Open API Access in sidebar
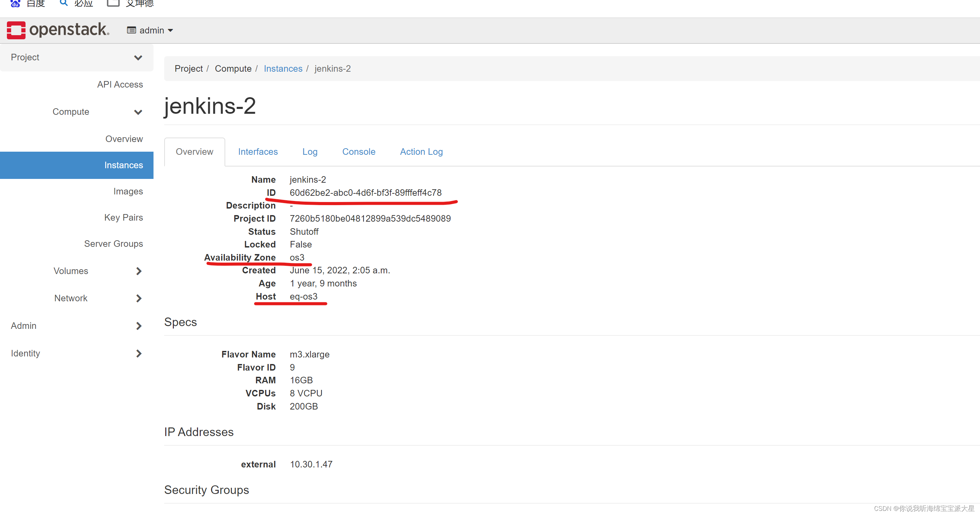The image size is (980, 515). [120, 84]
